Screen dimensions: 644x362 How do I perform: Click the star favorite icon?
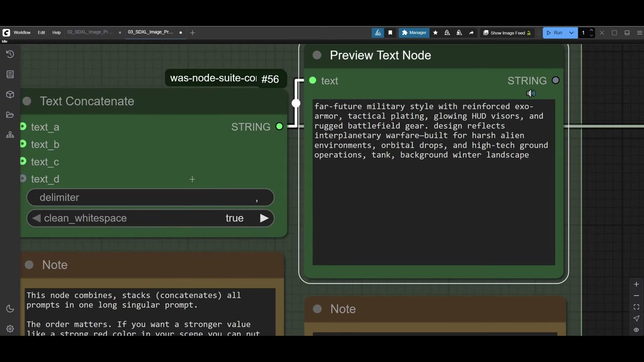pyautogui.click(x=435, y=33)
